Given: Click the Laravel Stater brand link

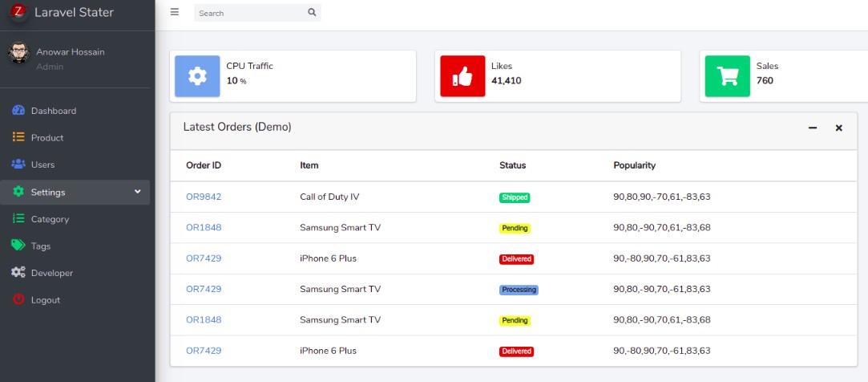Looking at the screenshot, I should click(74, 12).
